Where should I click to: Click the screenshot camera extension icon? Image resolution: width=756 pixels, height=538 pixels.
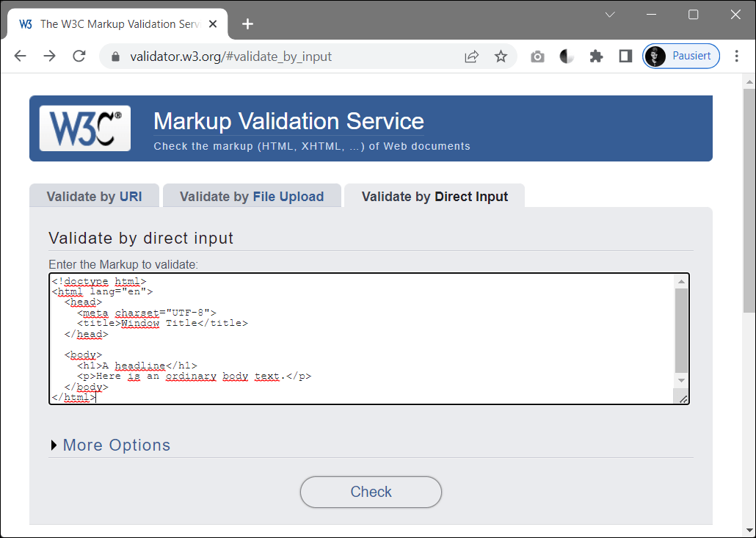pos(537,56)
